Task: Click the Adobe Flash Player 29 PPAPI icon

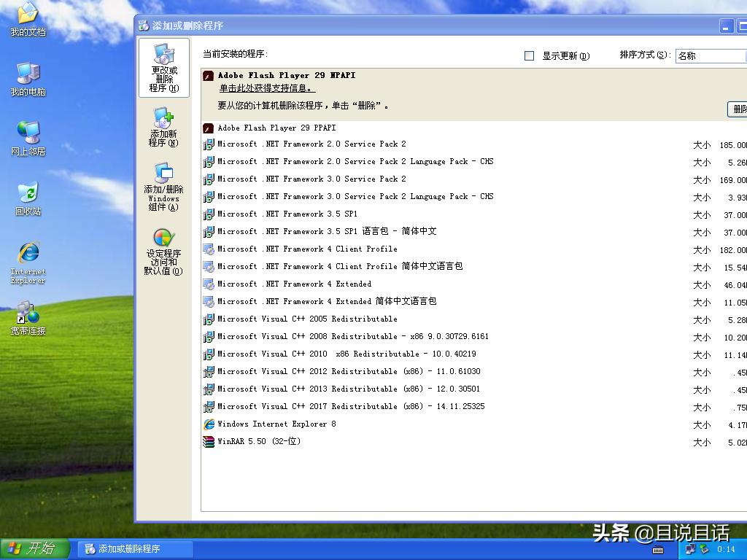Action: pyautogui.click(x=208, y=128)
